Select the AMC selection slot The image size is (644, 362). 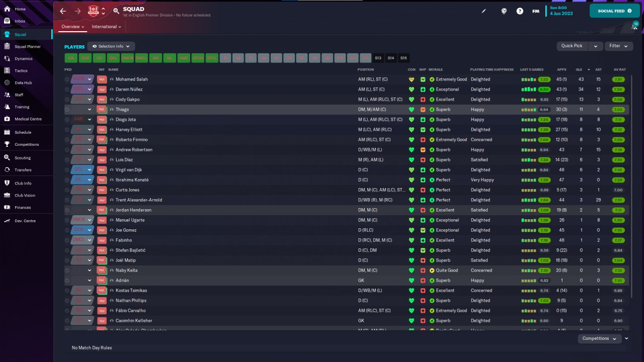[184, 58]
